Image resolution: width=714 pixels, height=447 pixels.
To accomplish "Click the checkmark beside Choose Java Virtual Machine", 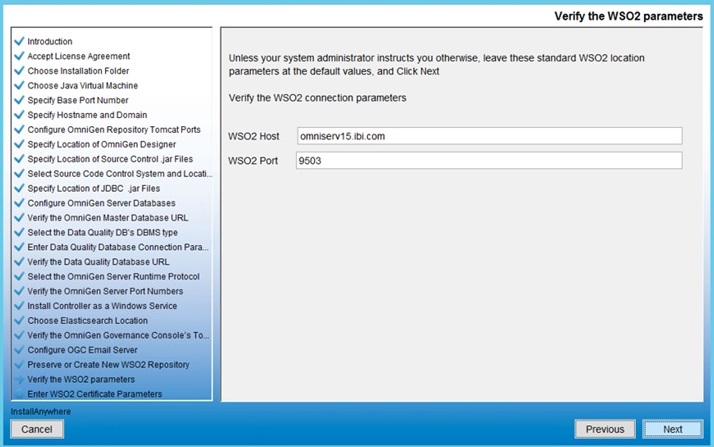I will (19, 86).
